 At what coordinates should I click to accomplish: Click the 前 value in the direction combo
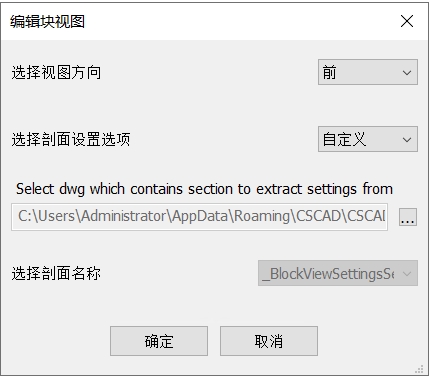click(329, 72)
